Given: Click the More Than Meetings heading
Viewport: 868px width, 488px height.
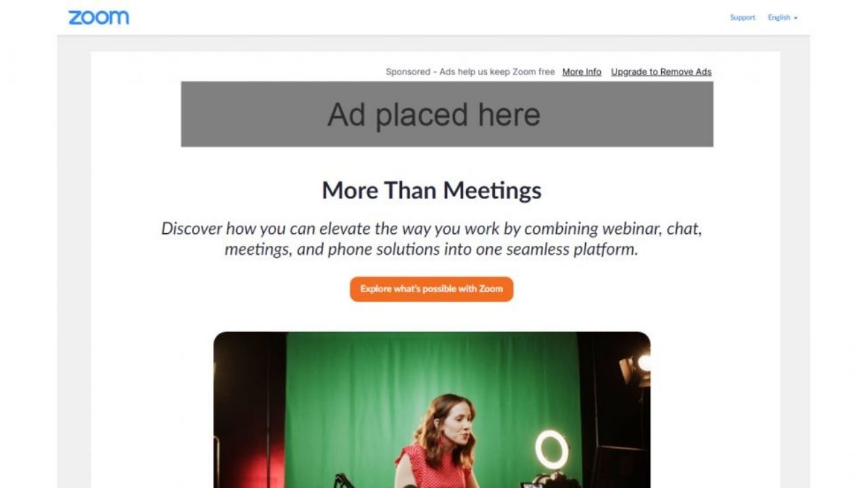Looking at the screenshot, I should click(432, 190).
